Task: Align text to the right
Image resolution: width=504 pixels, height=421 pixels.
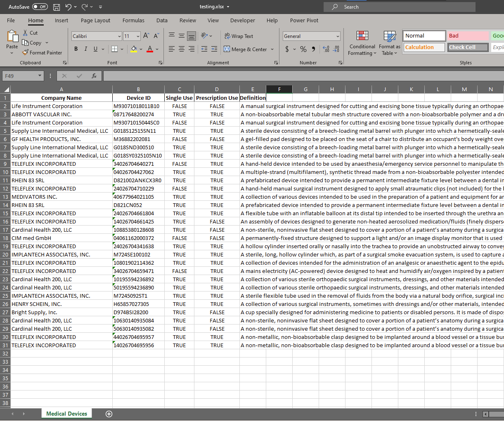Action: [192, 49]
